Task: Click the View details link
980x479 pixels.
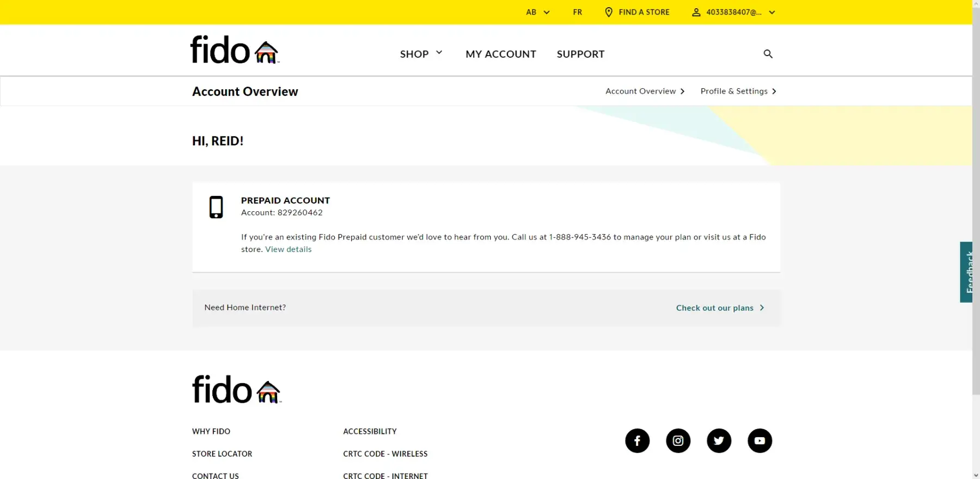Action: coord(289,249)
